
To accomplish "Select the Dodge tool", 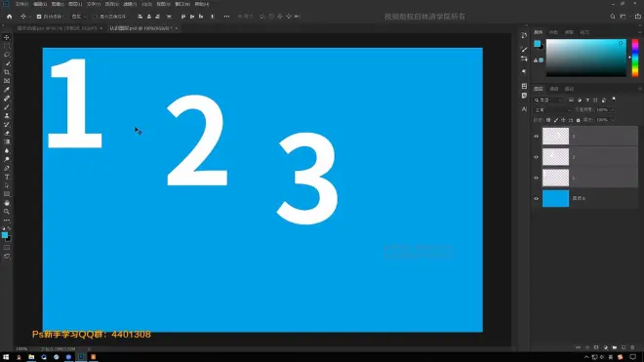I will point(7,159).
